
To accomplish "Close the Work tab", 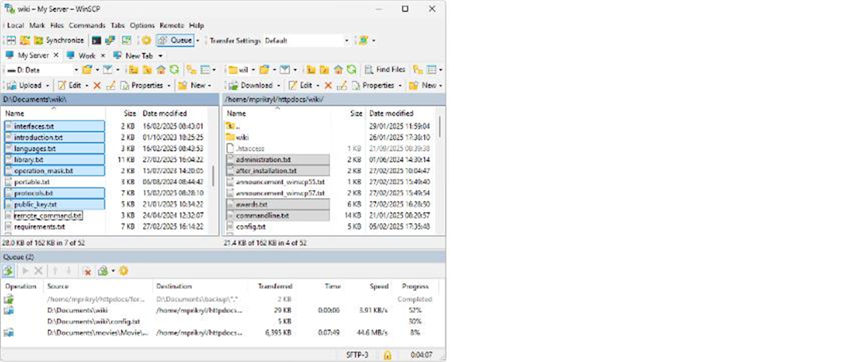I will (x=103, y=55).
